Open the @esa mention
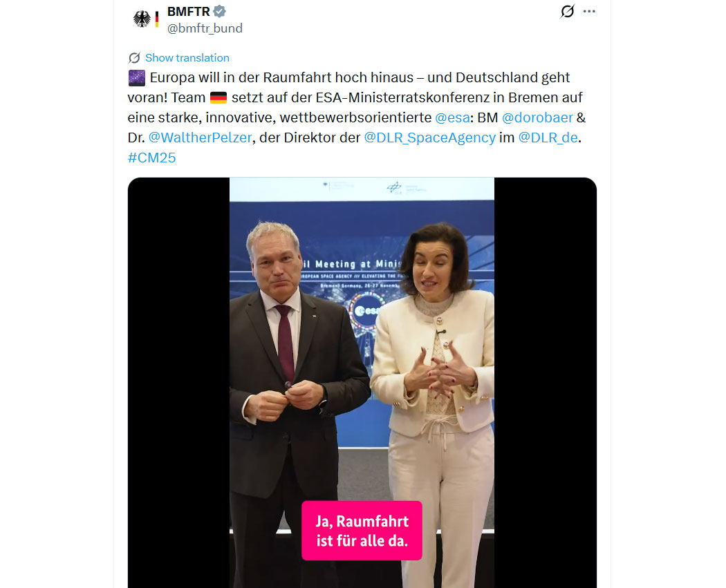726x588 pixels. (x=452, y=117)
